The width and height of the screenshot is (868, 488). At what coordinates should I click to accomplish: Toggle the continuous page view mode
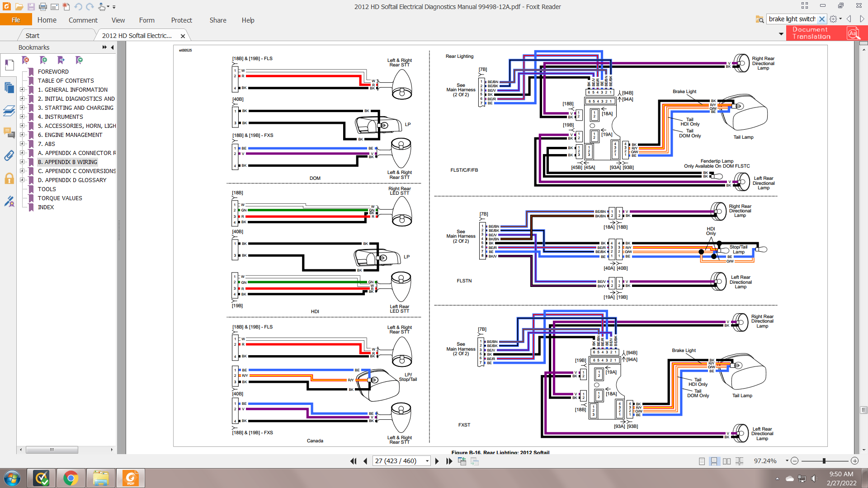[714, 461]
